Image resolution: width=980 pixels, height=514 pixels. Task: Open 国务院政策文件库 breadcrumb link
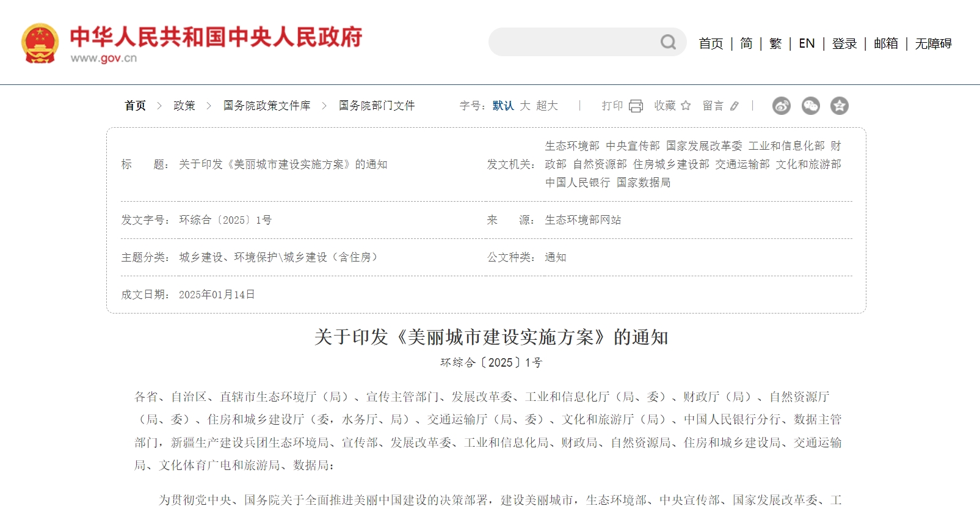[267, 106]
